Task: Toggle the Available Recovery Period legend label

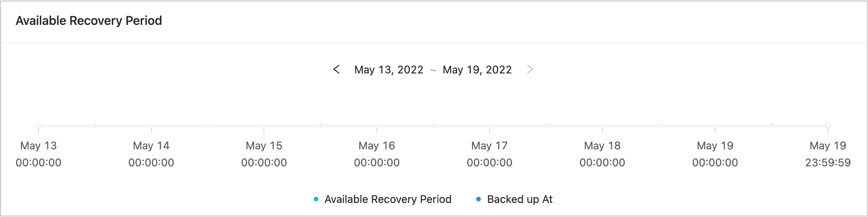Action: coord(388,199)
